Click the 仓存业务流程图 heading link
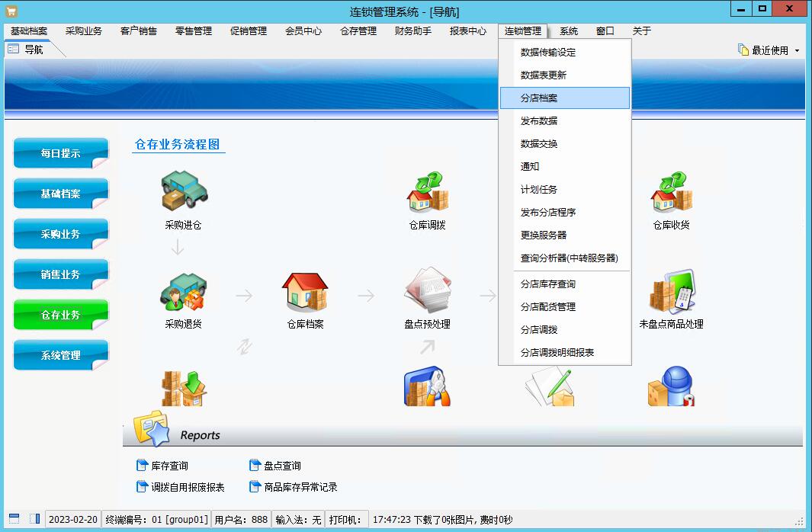The image size is (812, 532). 178,144
